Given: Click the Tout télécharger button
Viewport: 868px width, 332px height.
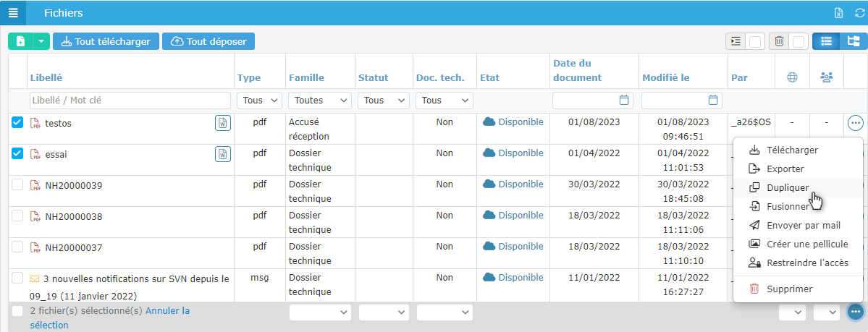Looking at the screenshot, I should tap(106, 41).
